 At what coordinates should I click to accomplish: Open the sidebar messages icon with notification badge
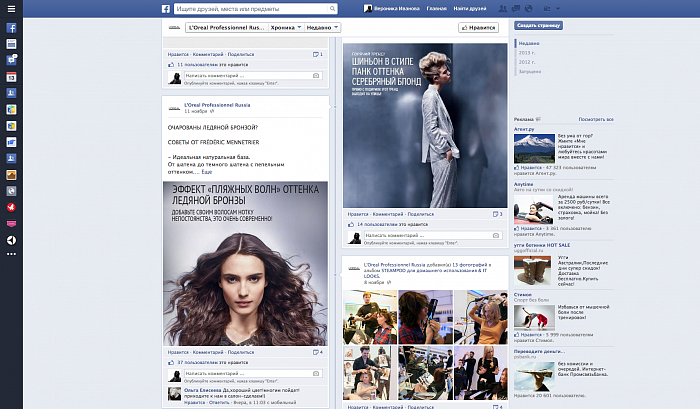(x=11, y=60)
